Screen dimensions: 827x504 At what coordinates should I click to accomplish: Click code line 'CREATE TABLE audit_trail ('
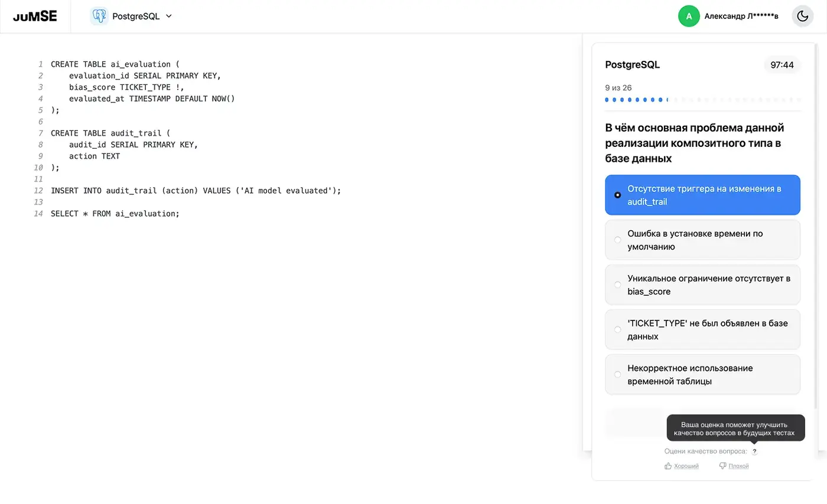coord(110,133)
